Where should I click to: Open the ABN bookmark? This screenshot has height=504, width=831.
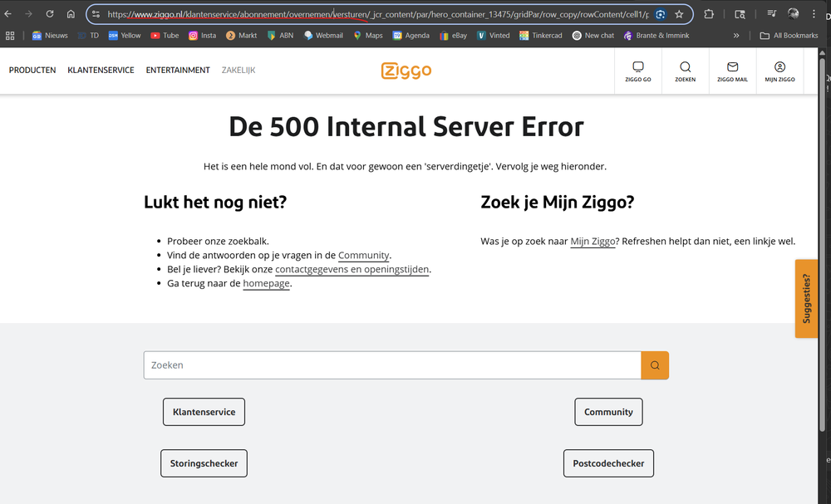(280, 36)
